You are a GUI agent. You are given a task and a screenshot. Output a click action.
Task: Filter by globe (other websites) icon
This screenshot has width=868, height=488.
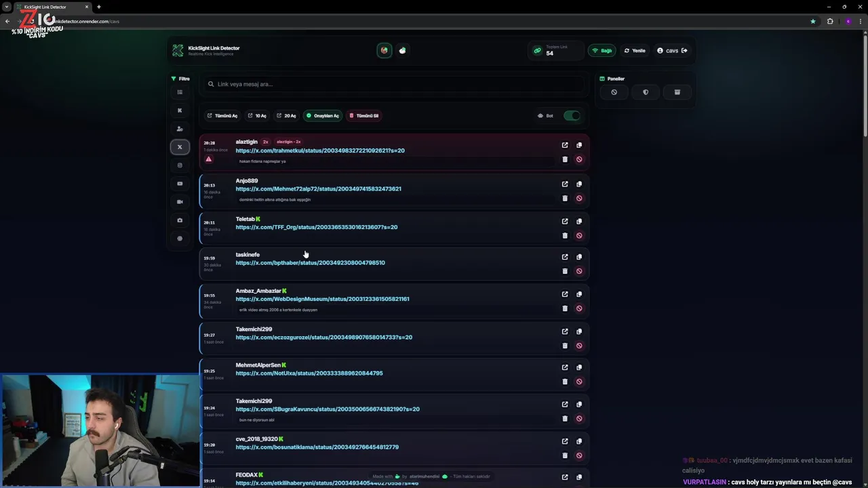(180, 239)
